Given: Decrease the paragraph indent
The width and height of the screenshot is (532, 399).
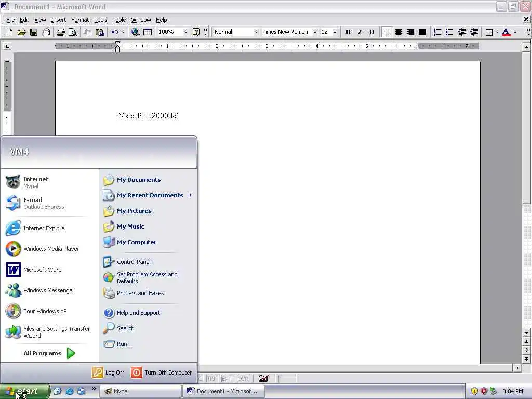Looking at the screenshot, I should (462, 32).
